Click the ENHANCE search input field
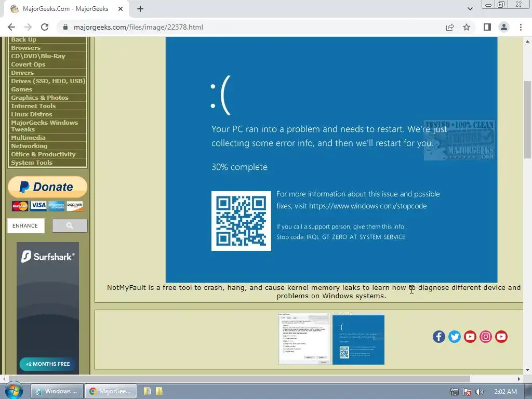532x399 pixels. pyautogui.click(x=26, y=225)
